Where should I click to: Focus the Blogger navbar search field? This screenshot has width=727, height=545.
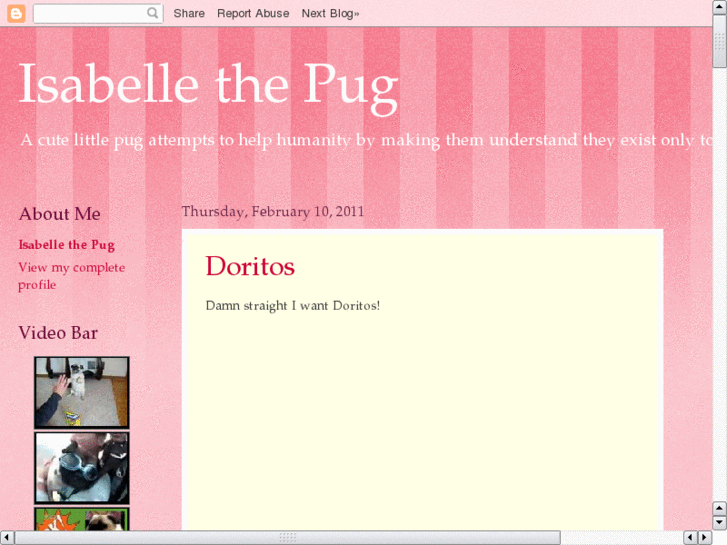[x=98, y=13]
